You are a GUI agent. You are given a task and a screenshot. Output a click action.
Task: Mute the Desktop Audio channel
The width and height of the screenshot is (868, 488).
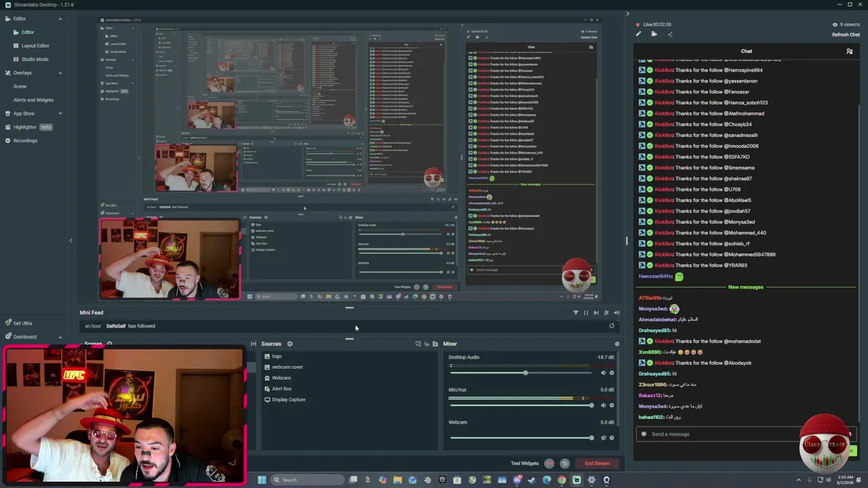[604, 373]
